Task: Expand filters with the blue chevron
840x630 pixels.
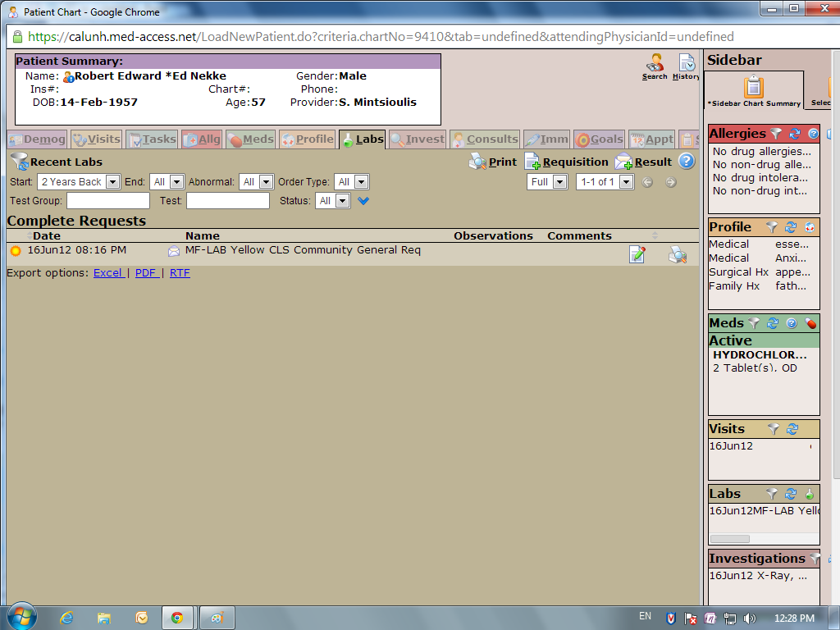Action: [363, 201]
